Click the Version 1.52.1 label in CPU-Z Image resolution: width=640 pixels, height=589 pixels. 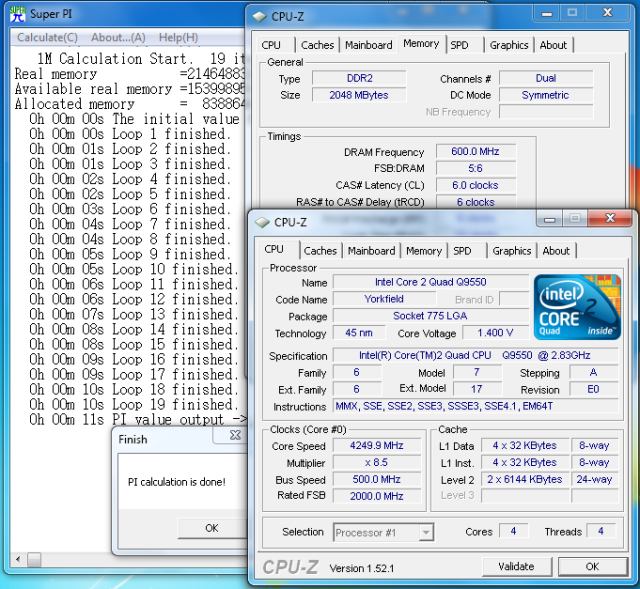click(362, 568)
